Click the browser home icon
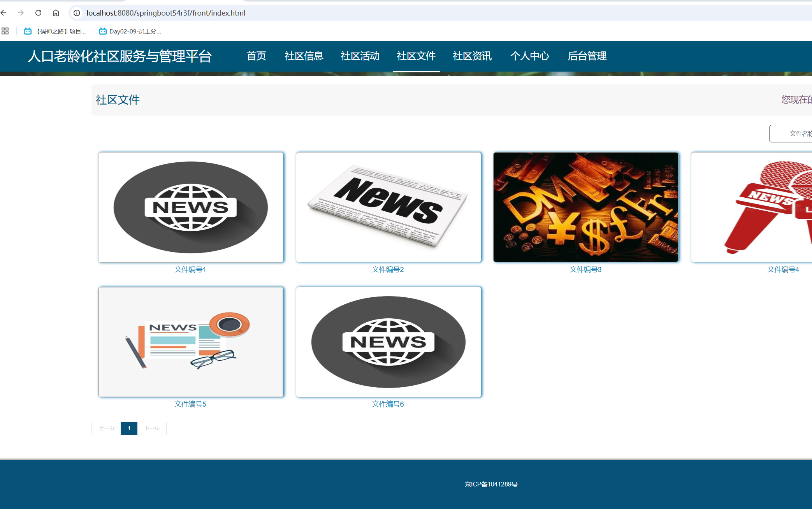 point(56,13)
